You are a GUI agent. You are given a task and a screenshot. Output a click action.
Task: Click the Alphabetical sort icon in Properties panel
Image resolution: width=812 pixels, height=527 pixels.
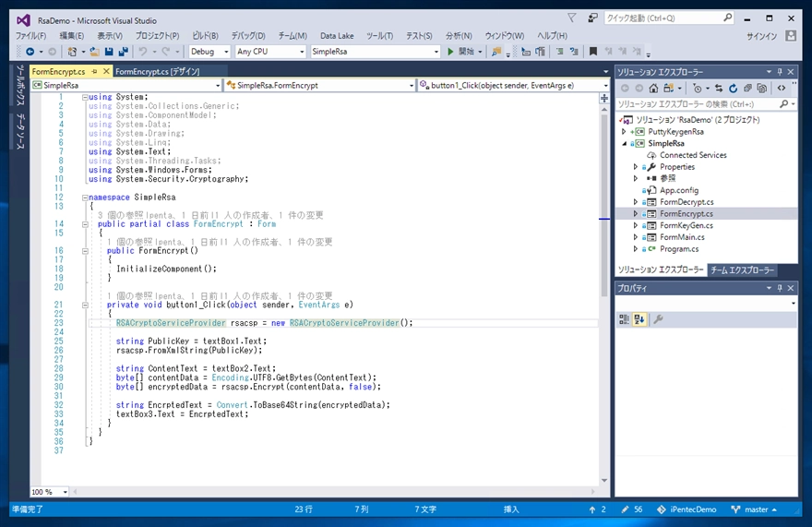click(639, 319)
